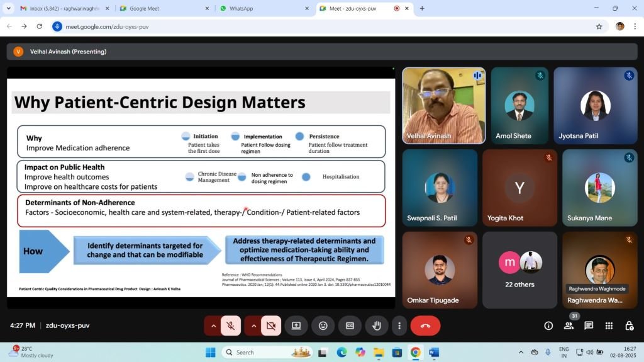The image size is (644, 362).
Task: Open the more options three-dot menu
Action: [399, 325]
